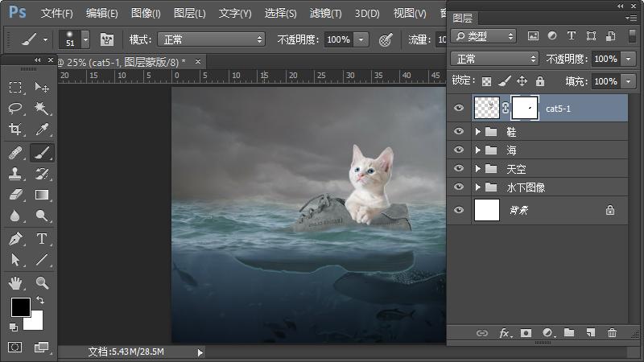The image size is (644, 362).
Task: Select the Clone Stamp tool
Action: [x=15, y=174]
